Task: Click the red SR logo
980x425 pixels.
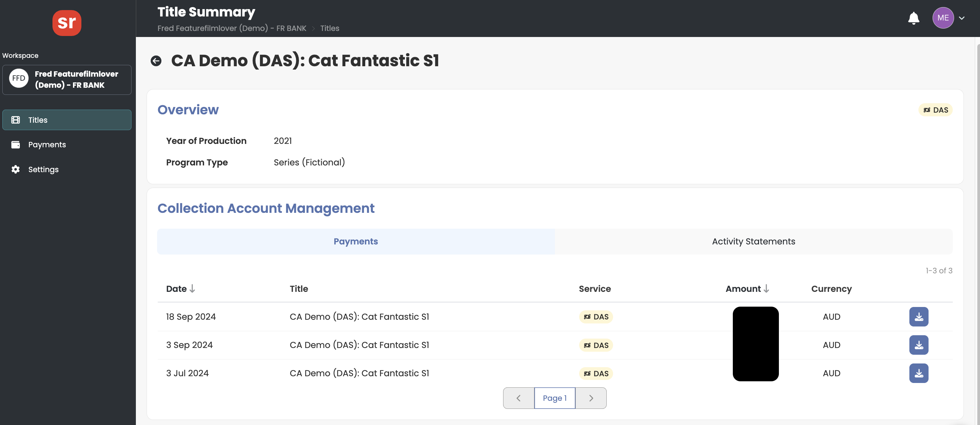Action: (67, 23)
